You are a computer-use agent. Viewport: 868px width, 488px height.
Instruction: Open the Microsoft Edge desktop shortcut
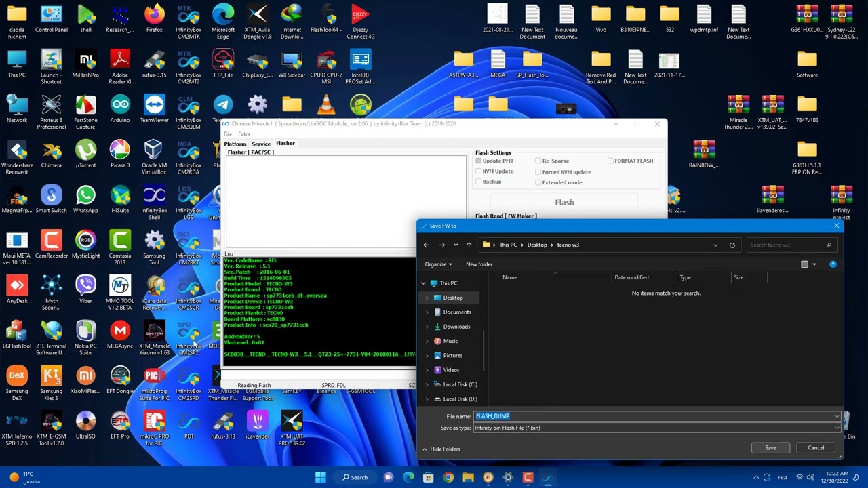click(x=223, y=22)
